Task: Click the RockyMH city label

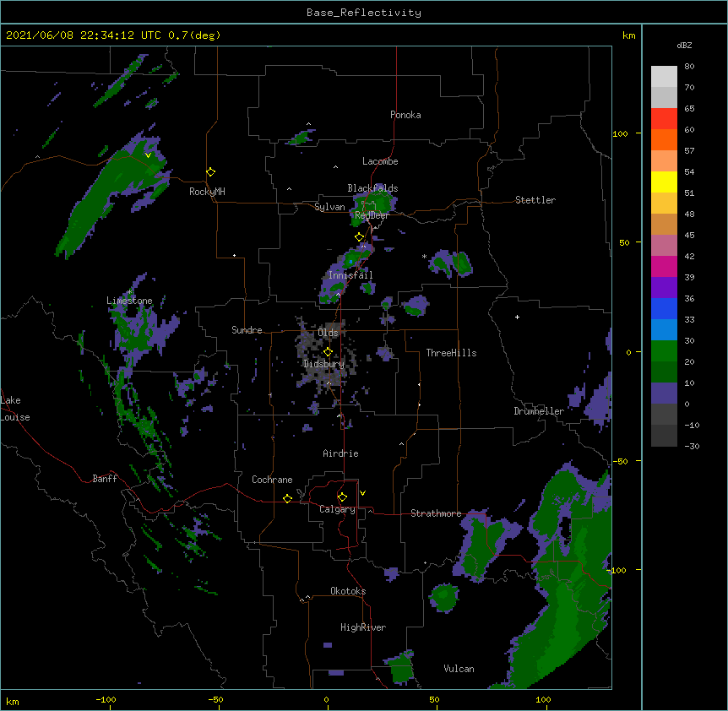Action: tap(207, 192)
